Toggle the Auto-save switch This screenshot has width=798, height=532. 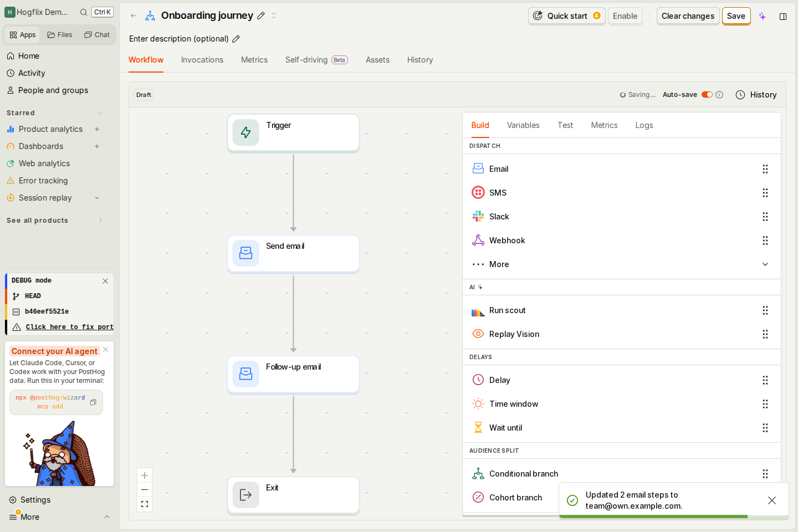pos(707,95)
